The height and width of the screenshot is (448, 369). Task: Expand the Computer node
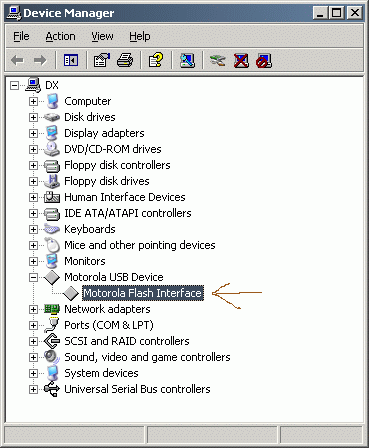(33, 101)
